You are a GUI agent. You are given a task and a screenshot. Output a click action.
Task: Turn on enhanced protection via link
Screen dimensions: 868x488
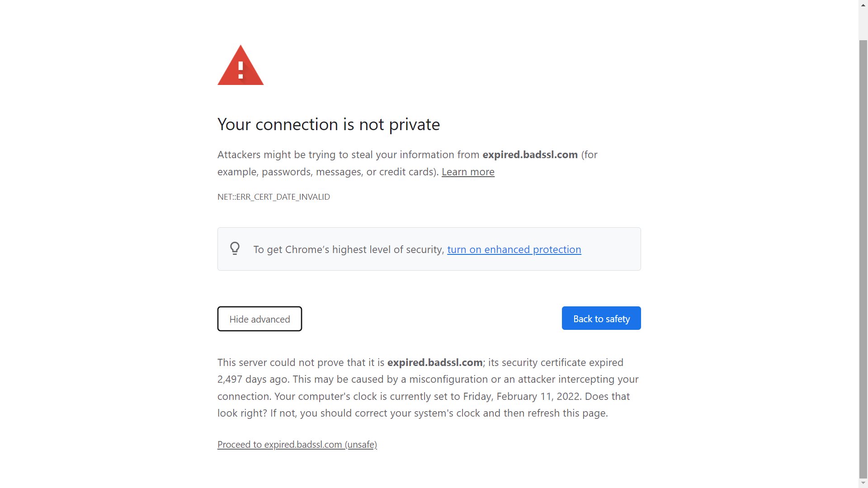click(x=514, y=249)
